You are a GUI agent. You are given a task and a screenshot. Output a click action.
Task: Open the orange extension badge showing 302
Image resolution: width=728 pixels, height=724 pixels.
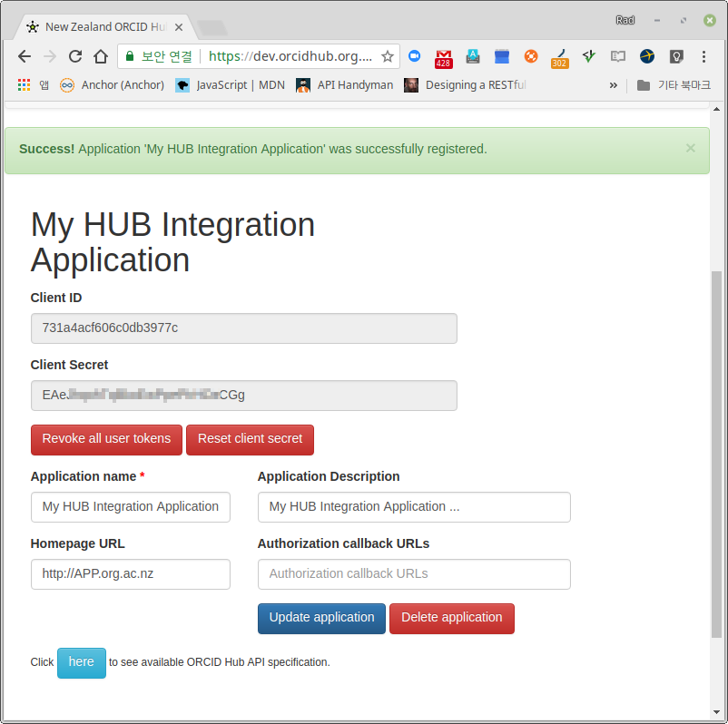(559, 58)
